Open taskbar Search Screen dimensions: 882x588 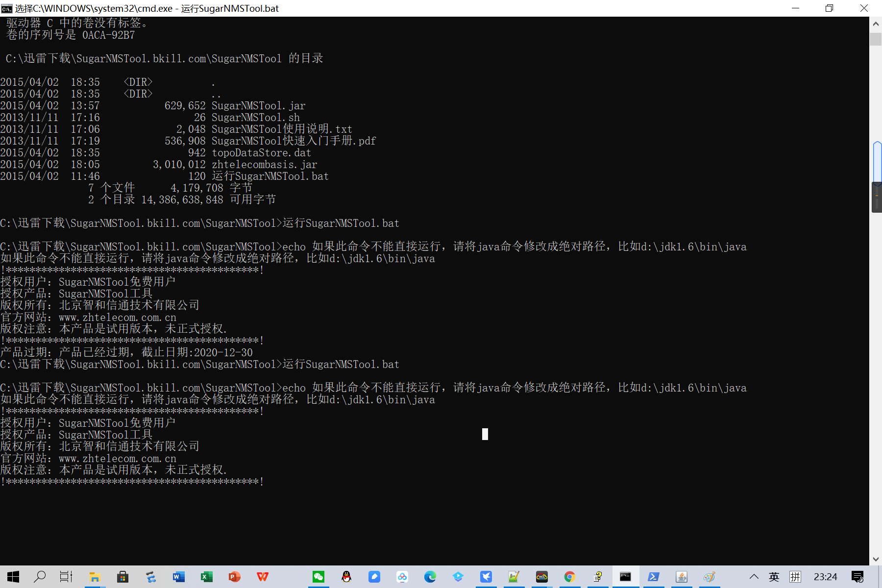pyautogui.click(x=40, y=577)
